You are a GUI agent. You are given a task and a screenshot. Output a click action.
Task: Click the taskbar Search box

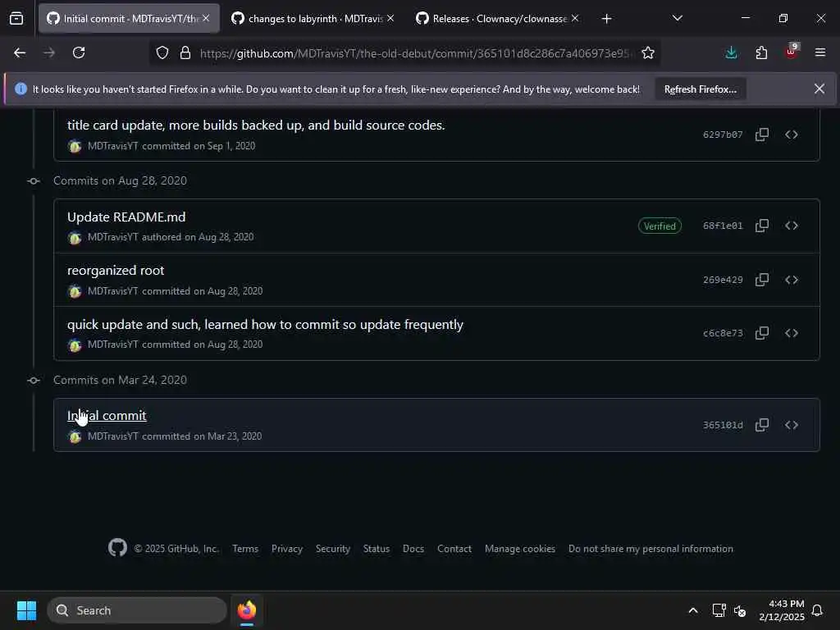137,610
